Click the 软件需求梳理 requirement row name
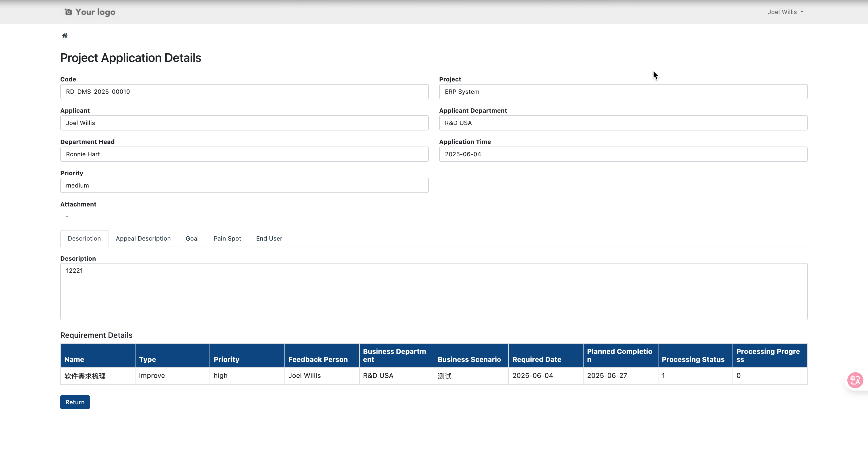Viewport: 868px width, 472px height. point(85,376)
